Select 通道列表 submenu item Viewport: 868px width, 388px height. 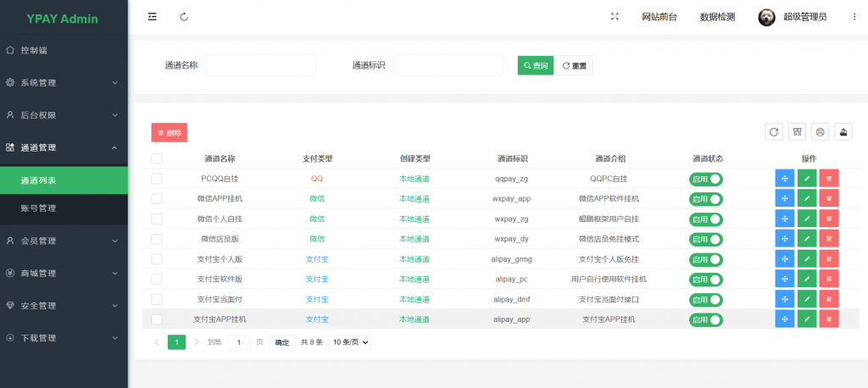tap(64, 180)
